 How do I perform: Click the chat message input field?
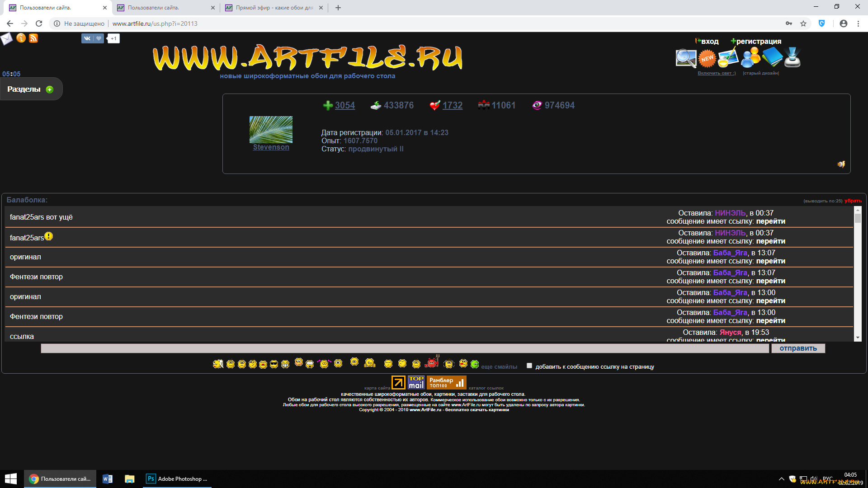tap(405, 348)
